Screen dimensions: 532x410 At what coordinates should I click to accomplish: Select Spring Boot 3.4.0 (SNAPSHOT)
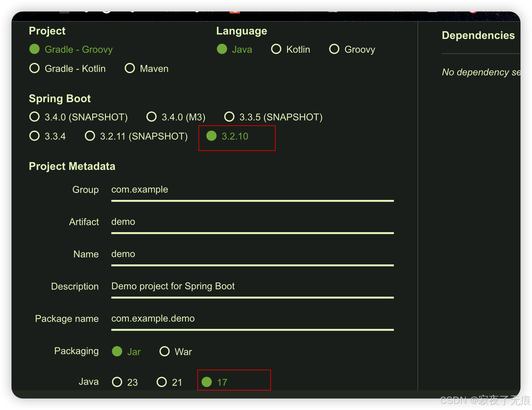[78, 117]
